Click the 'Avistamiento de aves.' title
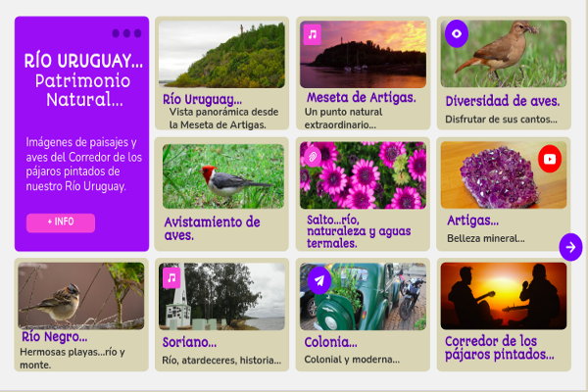Screen dimensions: 588x392 coord(213,228)
